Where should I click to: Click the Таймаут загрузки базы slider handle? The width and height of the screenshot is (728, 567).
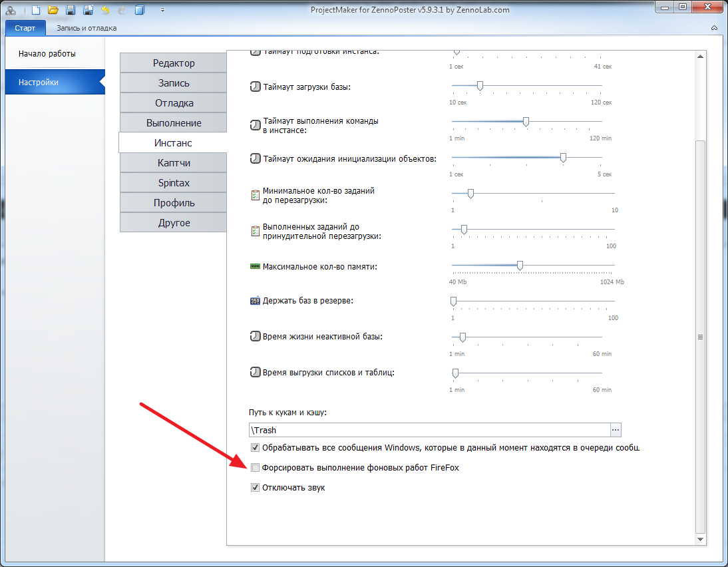click(480, 86)
